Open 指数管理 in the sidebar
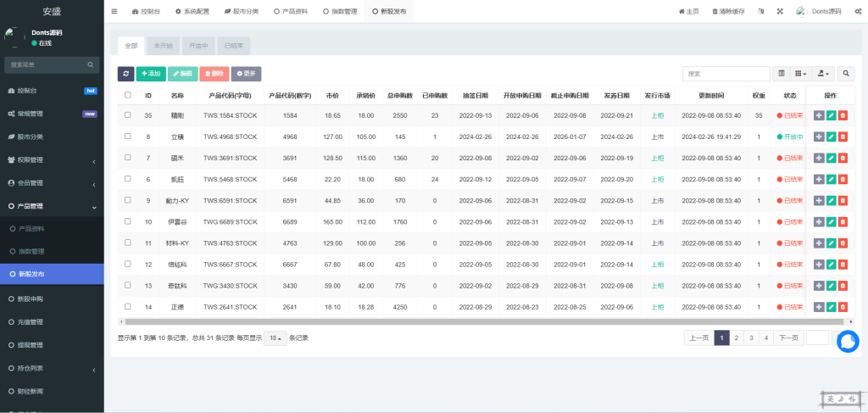Image resolution: width=868 pixels, height=413 pixels. (x=31, y=251)
